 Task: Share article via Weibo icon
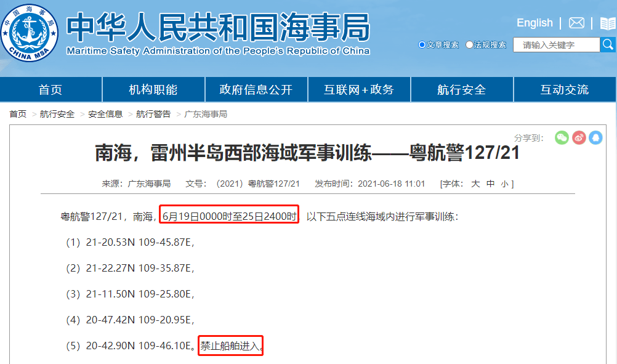pyautogui.click(x=579, y=138)
